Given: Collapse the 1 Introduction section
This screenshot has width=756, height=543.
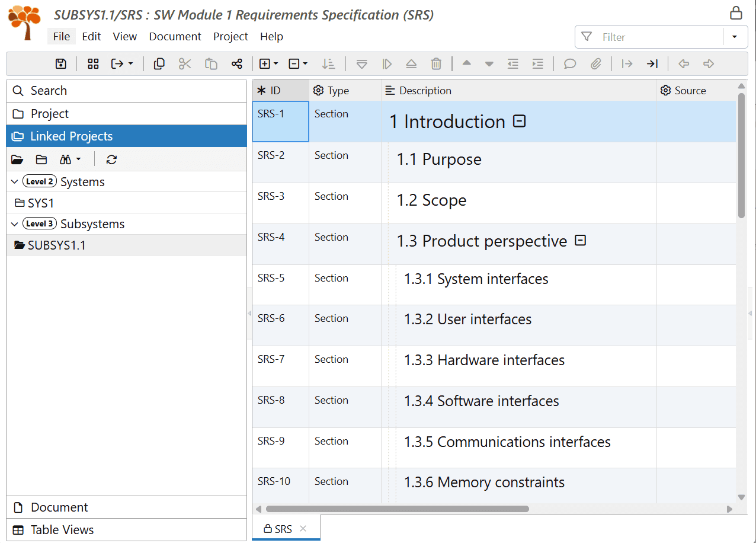Looking at the screenshot, I should pyautogui.click(x=519, y=121).
